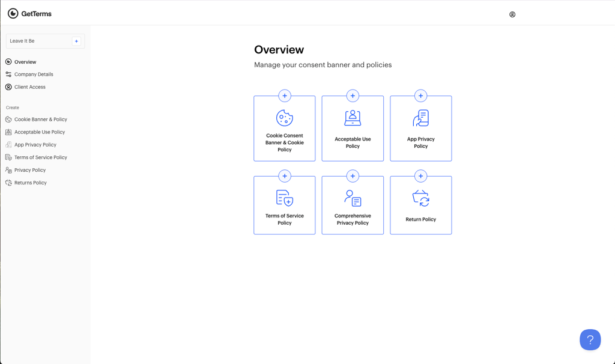Click the plus circle above Cookie Consent Banner card
The width and height of the screenshot is (615, 364).
(285, 96)
